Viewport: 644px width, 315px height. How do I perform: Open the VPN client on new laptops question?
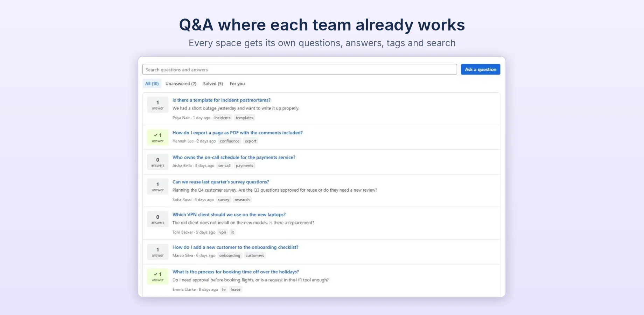[x=229, y=215]
